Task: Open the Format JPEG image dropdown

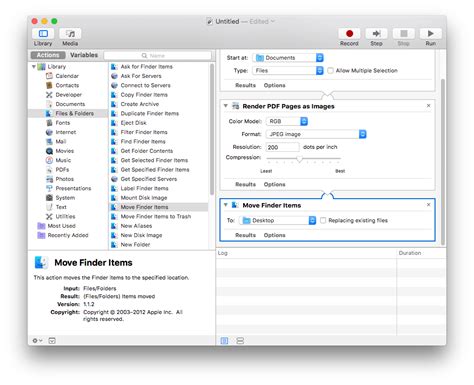Action: coord(316,134)
